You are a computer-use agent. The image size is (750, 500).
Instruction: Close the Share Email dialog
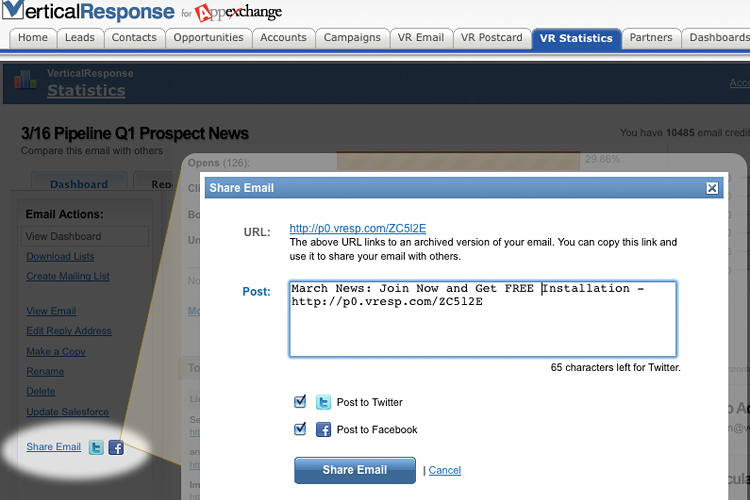(x=712, y=188)
